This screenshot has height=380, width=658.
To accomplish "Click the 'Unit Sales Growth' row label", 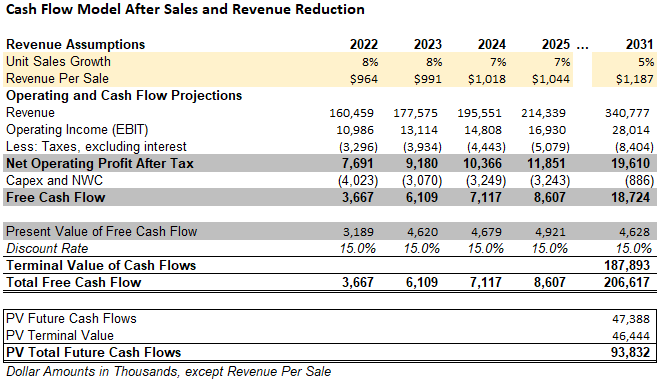I will pyautogui.click(x=58, y=62).
